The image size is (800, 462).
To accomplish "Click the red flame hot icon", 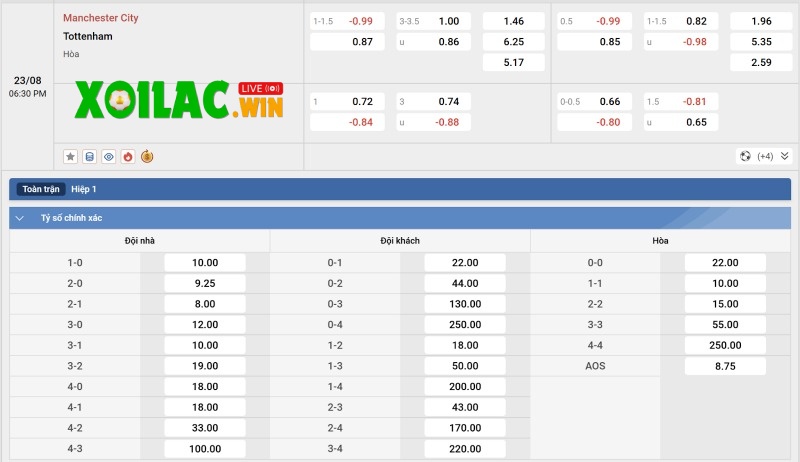I will pos(127,156).
